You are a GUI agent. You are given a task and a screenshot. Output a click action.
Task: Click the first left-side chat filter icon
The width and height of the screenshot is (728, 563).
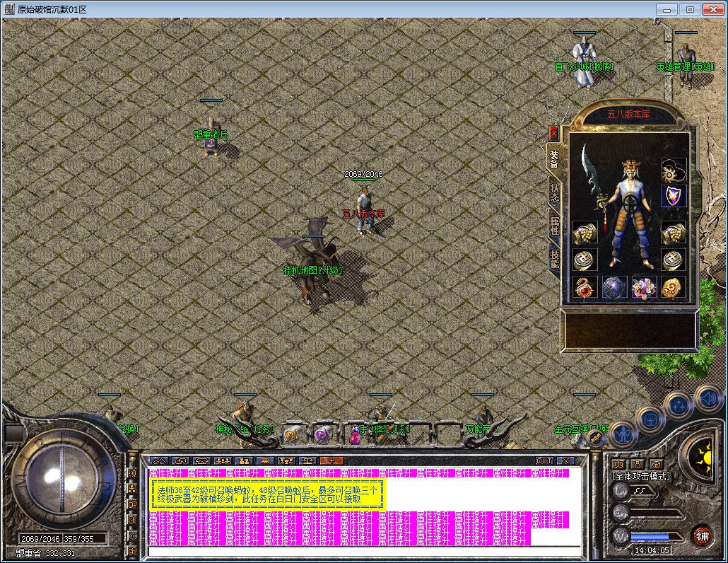pos(132,473)
